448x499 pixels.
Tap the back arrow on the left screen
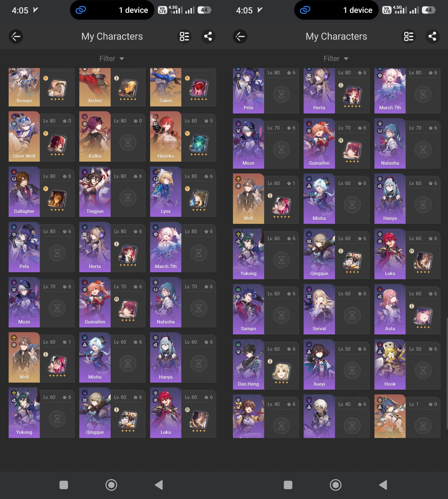click(x=16, y=36)
